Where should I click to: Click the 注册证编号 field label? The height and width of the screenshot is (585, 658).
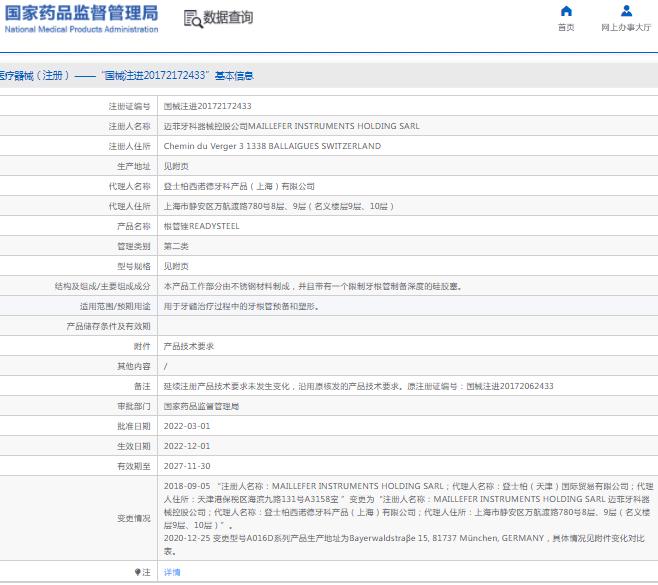(x=129, y=106)
